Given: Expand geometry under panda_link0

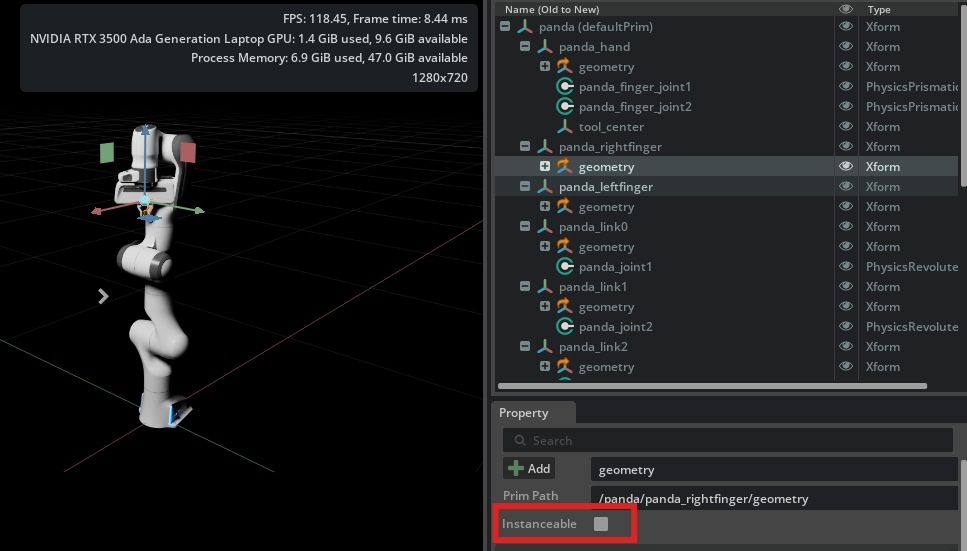Looking at the screenshot, I should coord(545,247).
